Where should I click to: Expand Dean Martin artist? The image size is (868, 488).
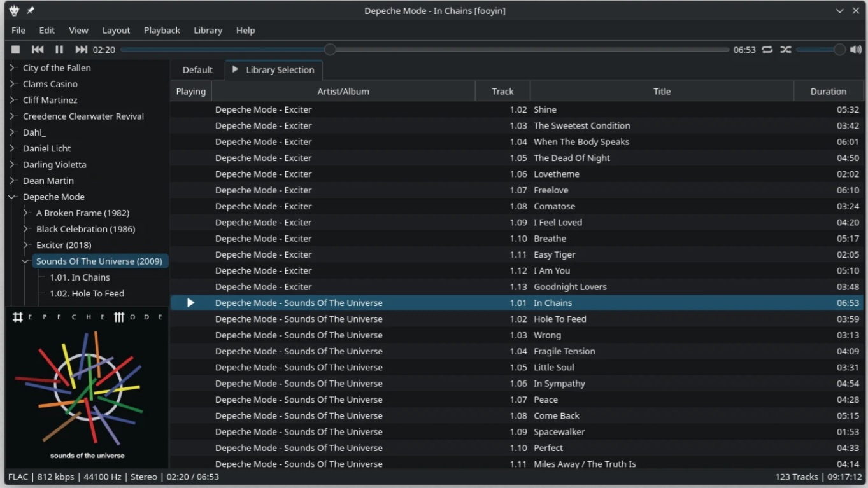[x=12, y=181]
